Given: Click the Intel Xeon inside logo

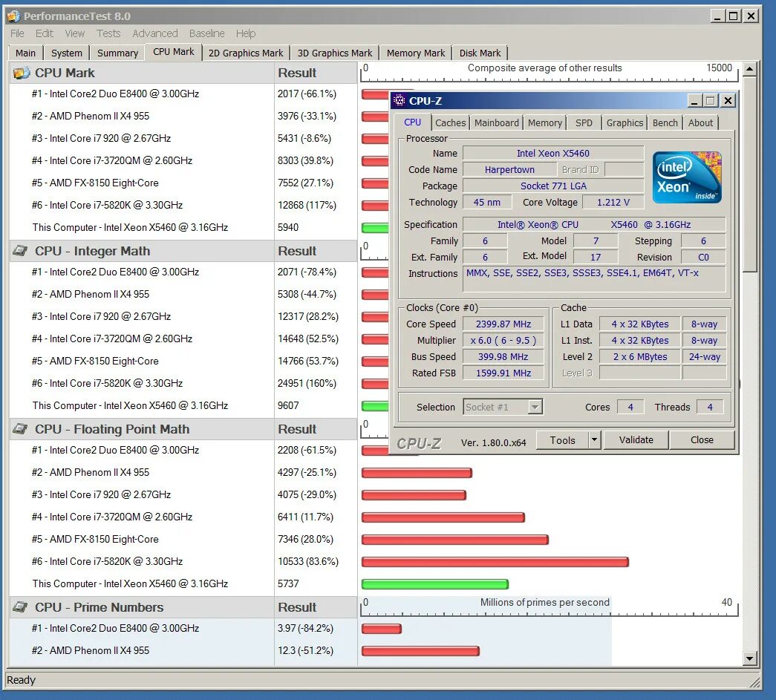Looking at the screenshot, I should point(687,177).
